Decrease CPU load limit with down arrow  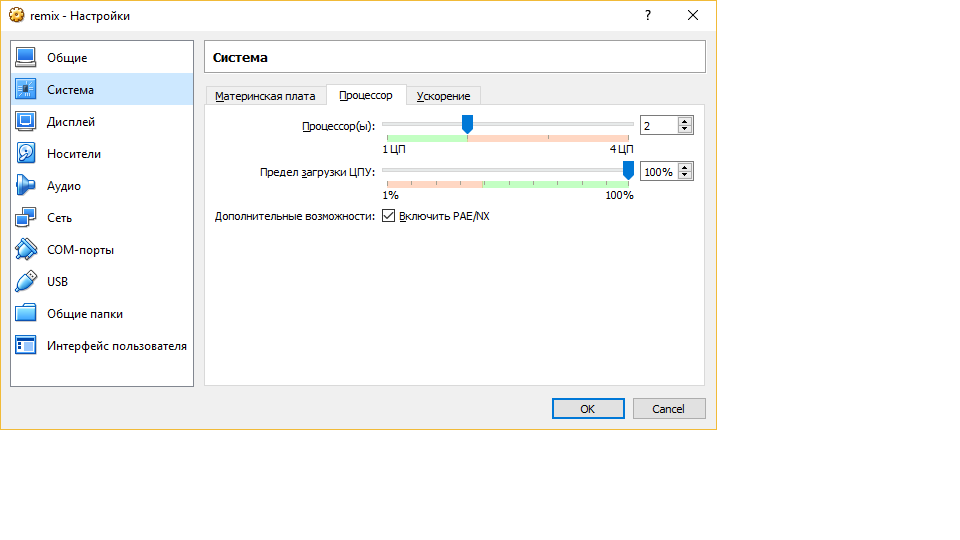(x=685, y=176)
